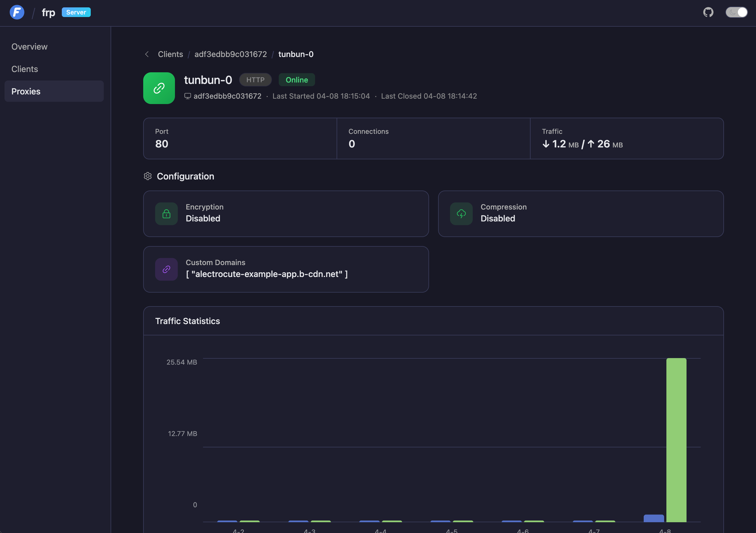Open the adf3edbb9c031672 breadcrumb link
Viewport: 756px width, 533px height.
coord(231,54)
